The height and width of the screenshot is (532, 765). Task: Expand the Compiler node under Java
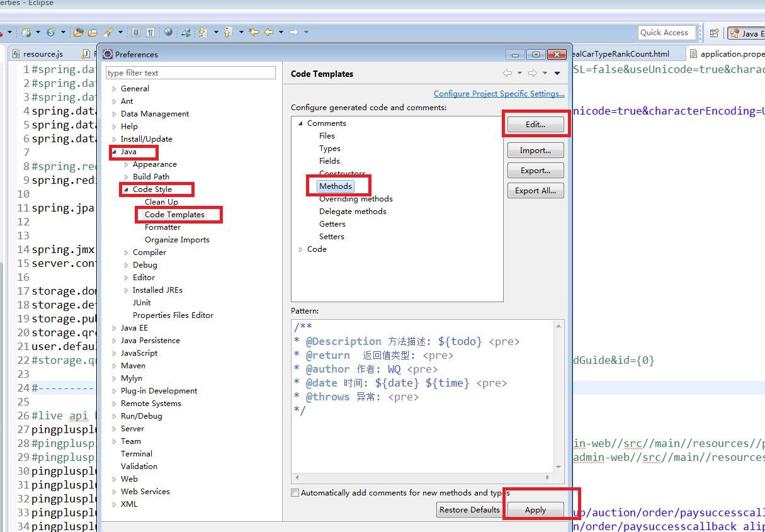127,252
